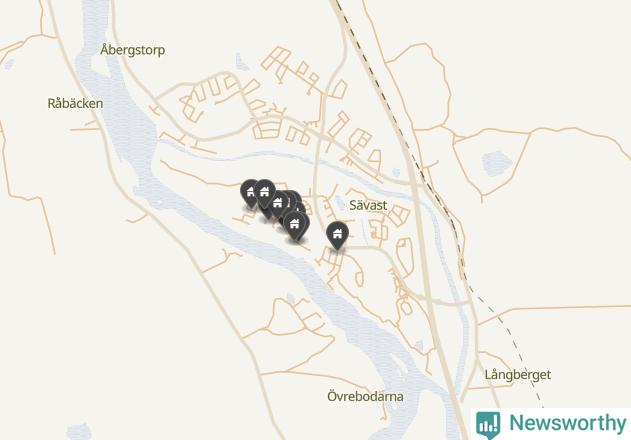The image size is (631, 440).
Task: Click the Åbergstorp place label
Action: [x=132, y=50]
